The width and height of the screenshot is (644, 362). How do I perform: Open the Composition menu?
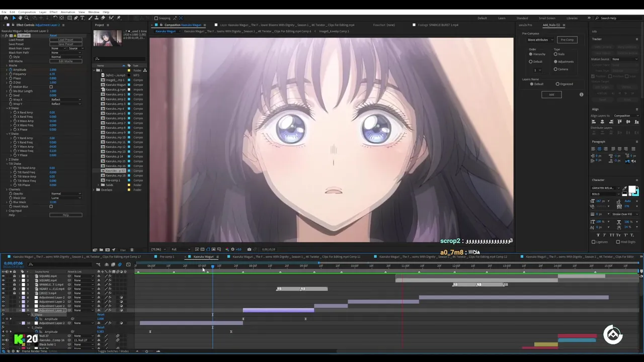click(27, 12)
